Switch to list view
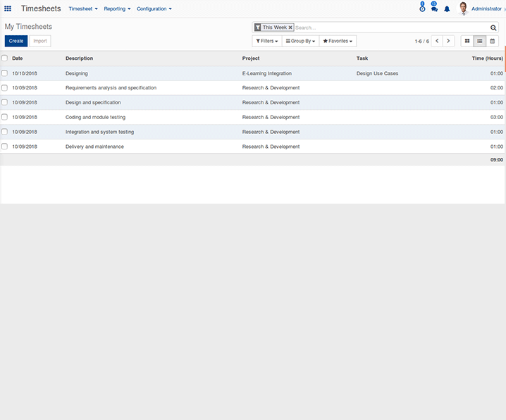The width and height of the screenshot is (506, 420). click(x=479, y=41)
